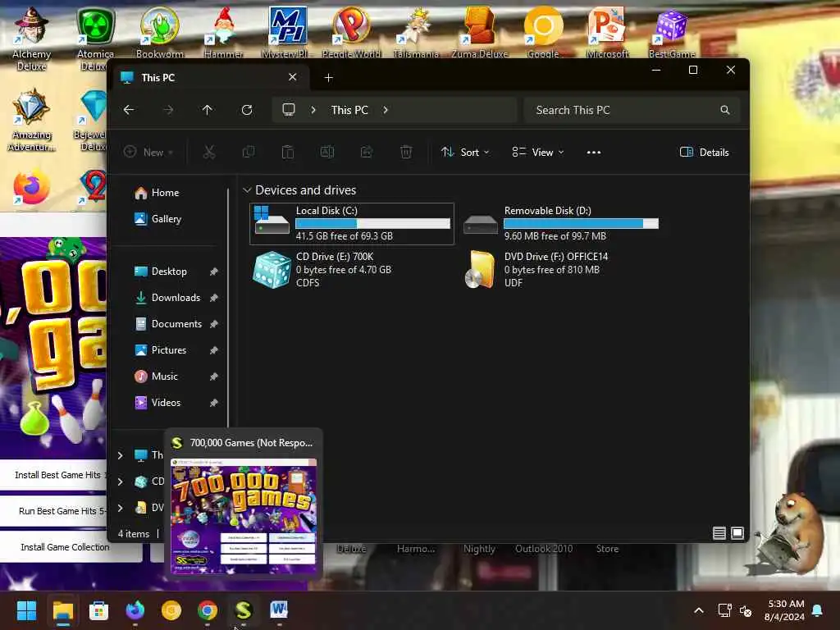The width and height of the screenshot is (840, 630).
Task: Open Microsoft Store from the taskbar
Action: click(98, 610)
